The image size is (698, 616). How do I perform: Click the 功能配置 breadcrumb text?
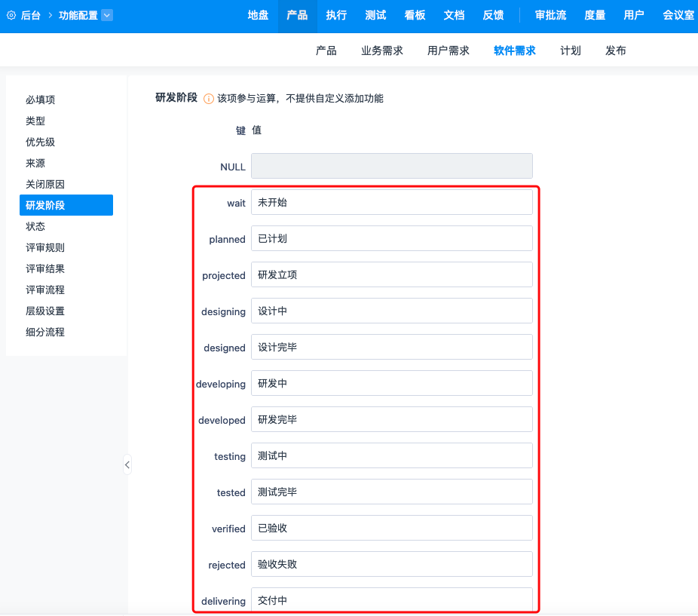[78, 15]
